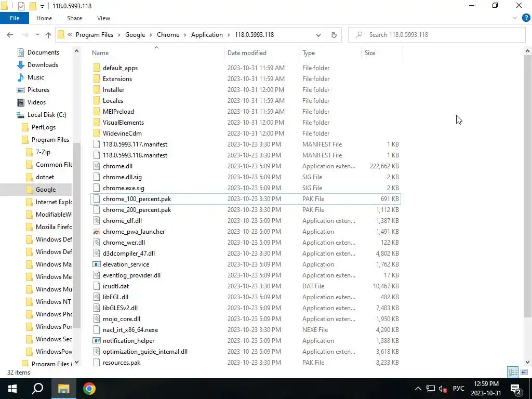Switch to the Home ribbon tab
Image resolution: width=532 pixels, height=399 pixels.
[44, 18]
